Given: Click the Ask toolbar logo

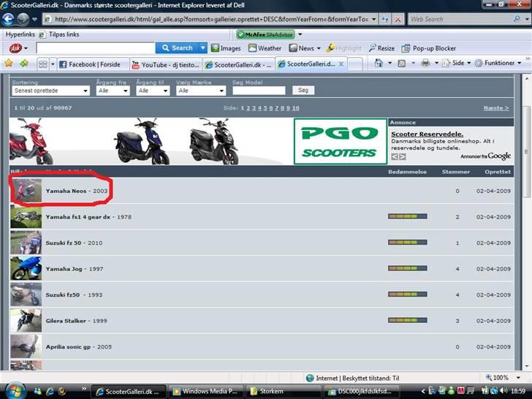Looking at the screenshot, I should click(15, 48).
